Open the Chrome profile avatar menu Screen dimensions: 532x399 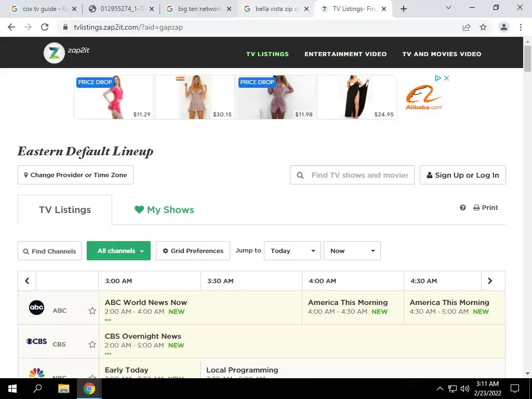click(x=504, y=27)
